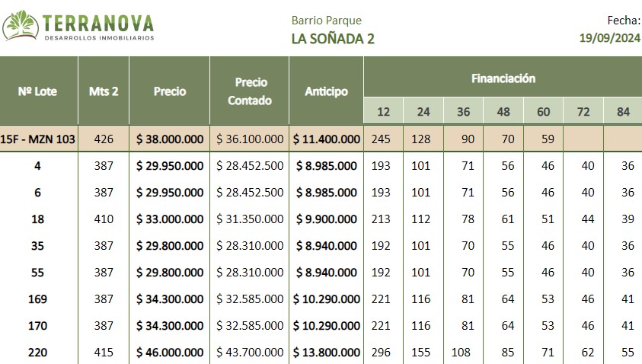Screen dimensions: 642x364
Task: Select the Mts 2 column header
Action: coord(103,91)
